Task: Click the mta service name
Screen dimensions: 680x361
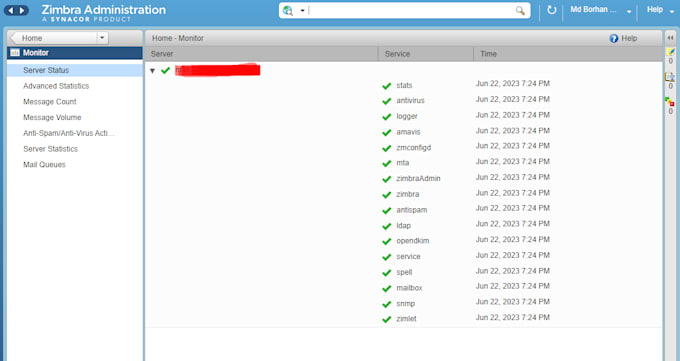Action: click(402, 163)
